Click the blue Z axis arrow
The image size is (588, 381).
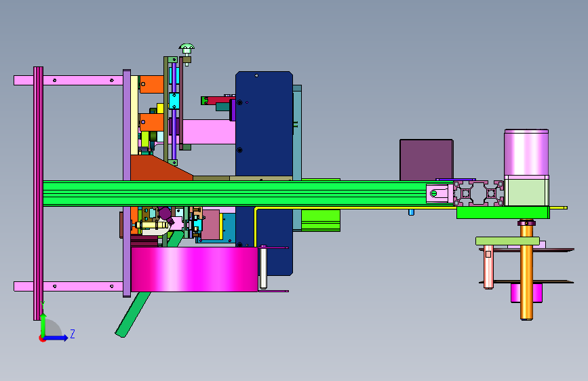56,338
